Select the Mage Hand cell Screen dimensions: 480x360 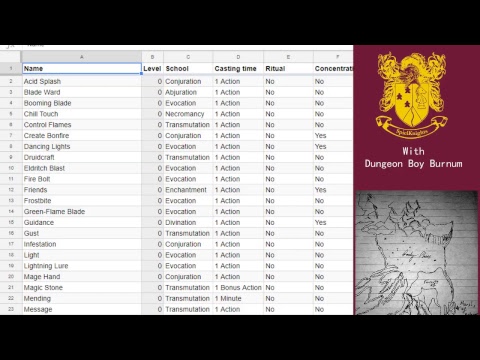(x=82, y=277)
